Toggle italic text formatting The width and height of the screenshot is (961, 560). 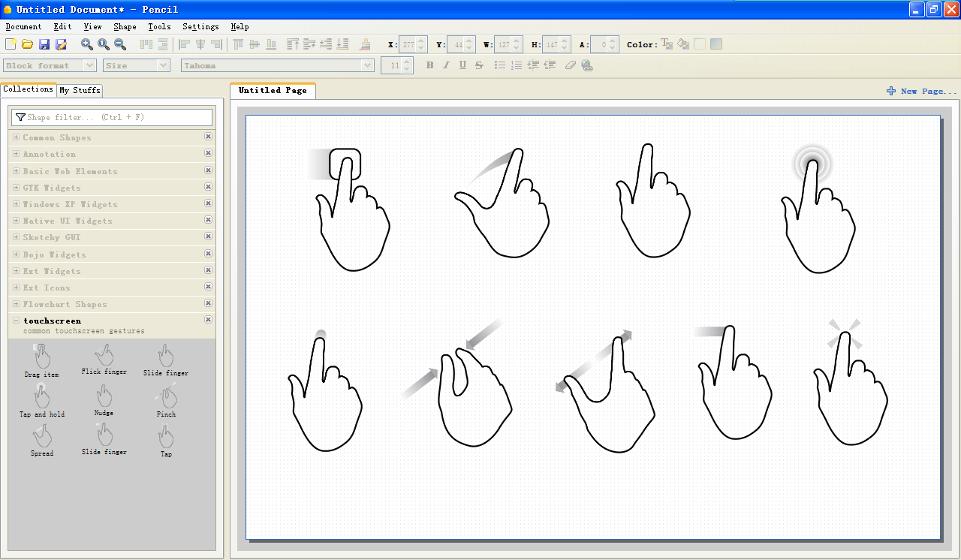pos(446,65)
